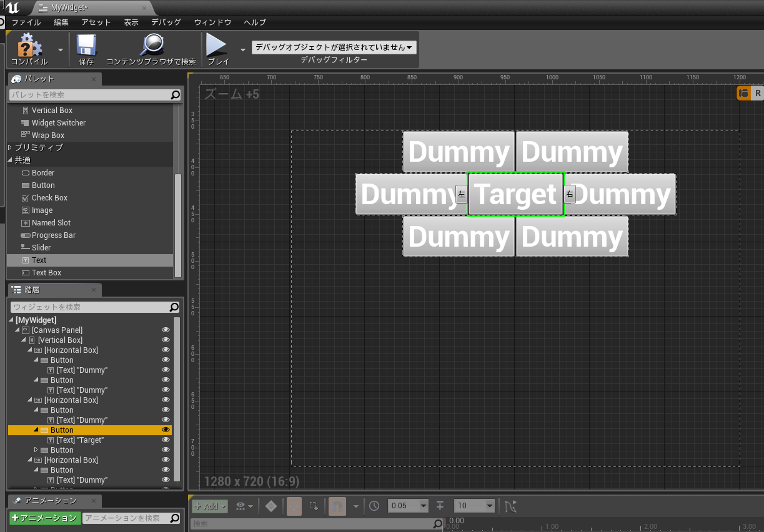The height and width of the screenshot is (532, 764).
Task: Hide the Canvas Panel with its eye
Action: pos(166,330)
